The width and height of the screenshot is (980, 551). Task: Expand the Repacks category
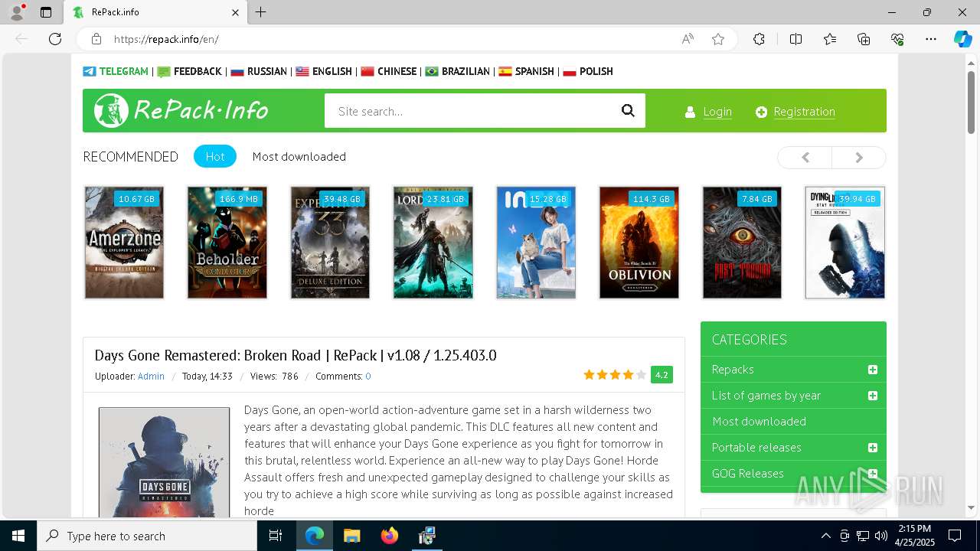872,370
